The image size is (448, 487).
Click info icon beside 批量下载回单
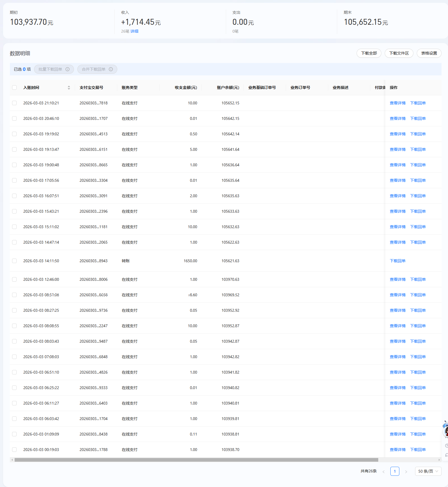[x=67, y=69]
